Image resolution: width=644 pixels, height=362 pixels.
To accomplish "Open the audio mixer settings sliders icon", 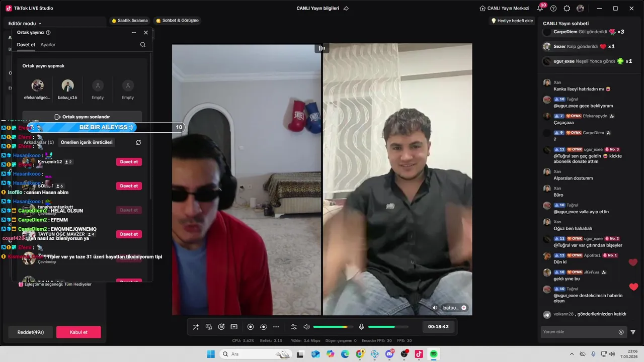I will (x=294, y=327).
